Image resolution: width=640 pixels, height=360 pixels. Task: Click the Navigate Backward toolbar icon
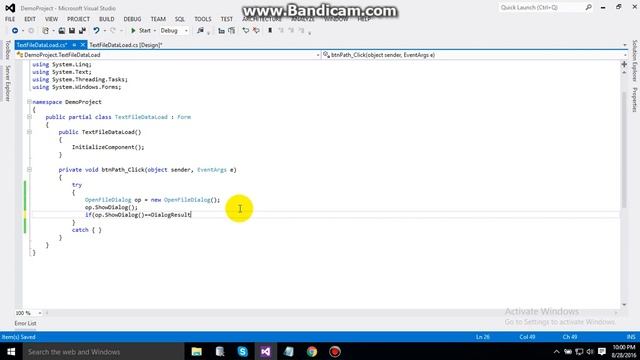15,31
